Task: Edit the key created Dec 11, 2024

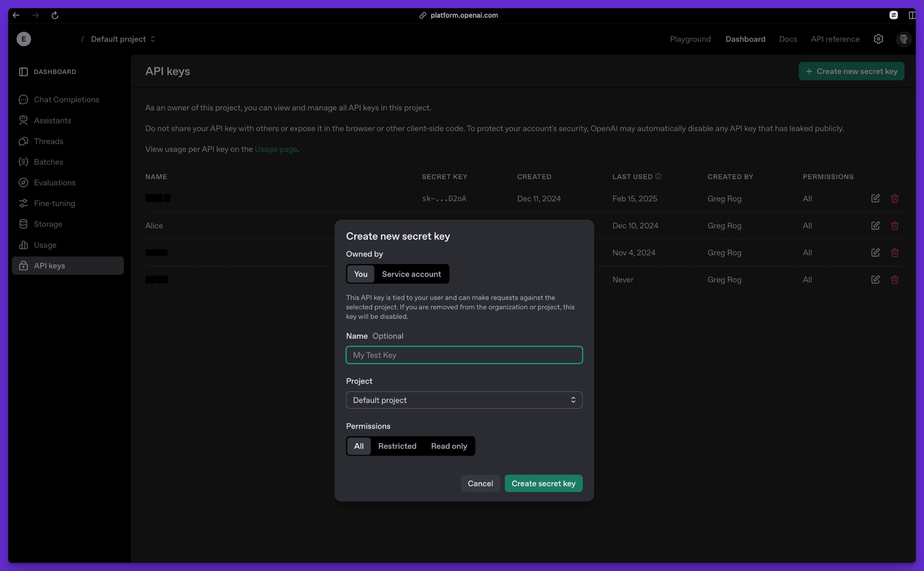Action: tap(875, 198)
